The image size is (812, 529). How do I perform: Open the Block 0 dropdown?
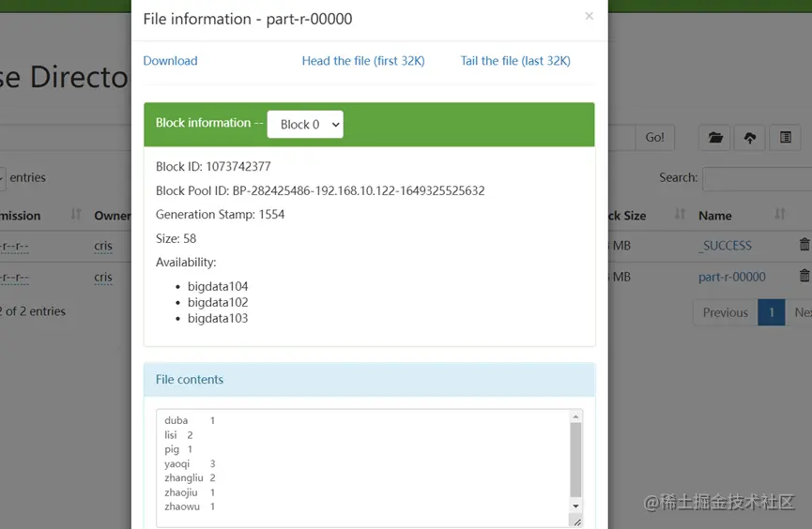click(305, 124)
